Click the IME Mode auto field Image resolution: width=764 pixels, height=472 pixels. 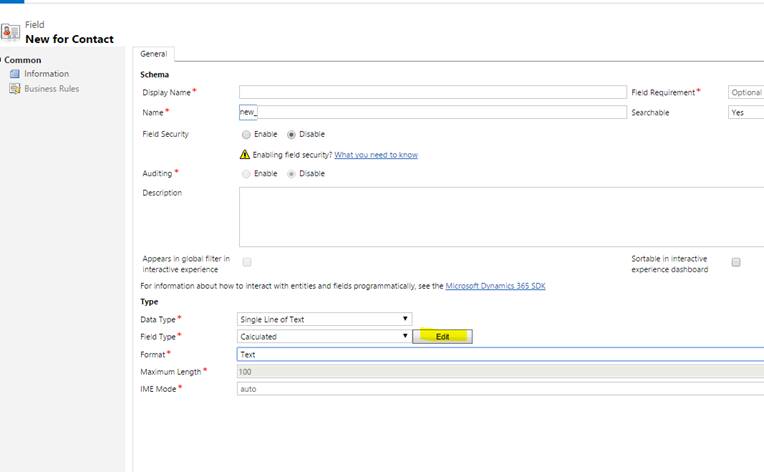pos(500,389)
